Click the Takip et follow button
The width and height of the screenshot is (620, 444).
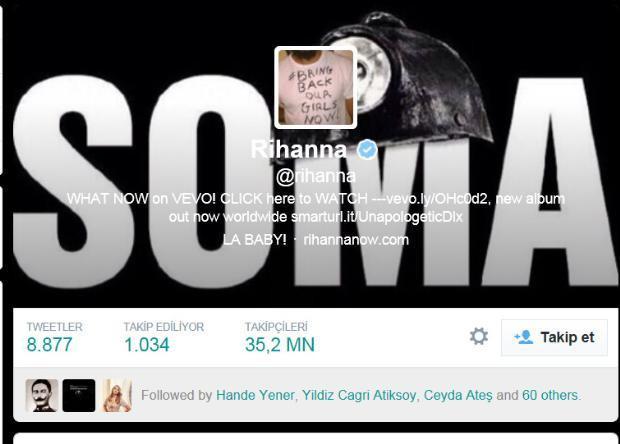554,337
